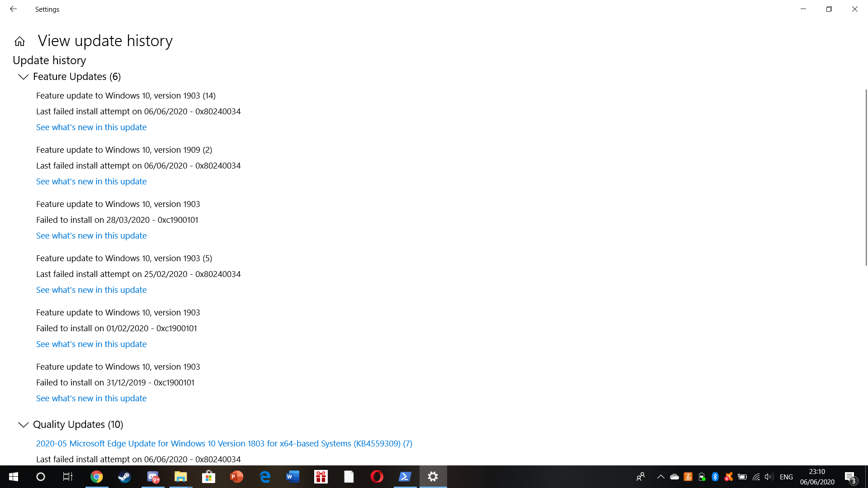Image resolution: width=868 pixels, height=488 pixels.
Task: Open the orange Java icon in the tray
Action: [688, 477]
